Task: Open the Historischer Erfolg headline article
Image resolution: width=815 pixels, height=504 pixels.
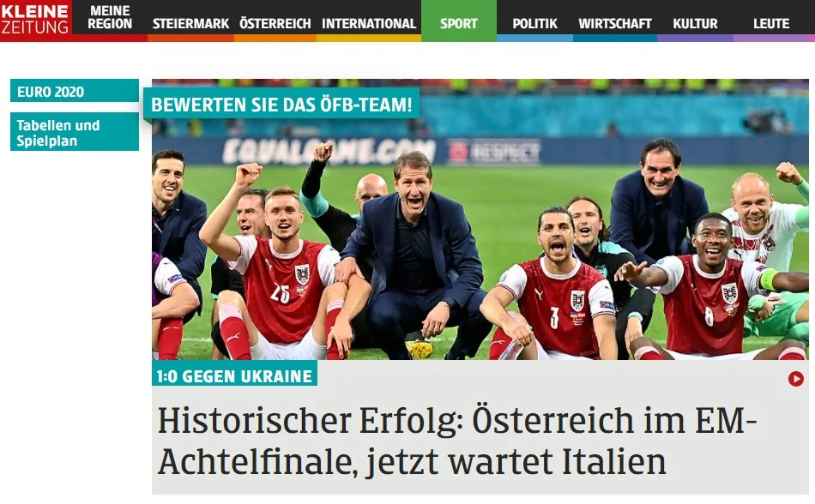Action: [457, 441]
